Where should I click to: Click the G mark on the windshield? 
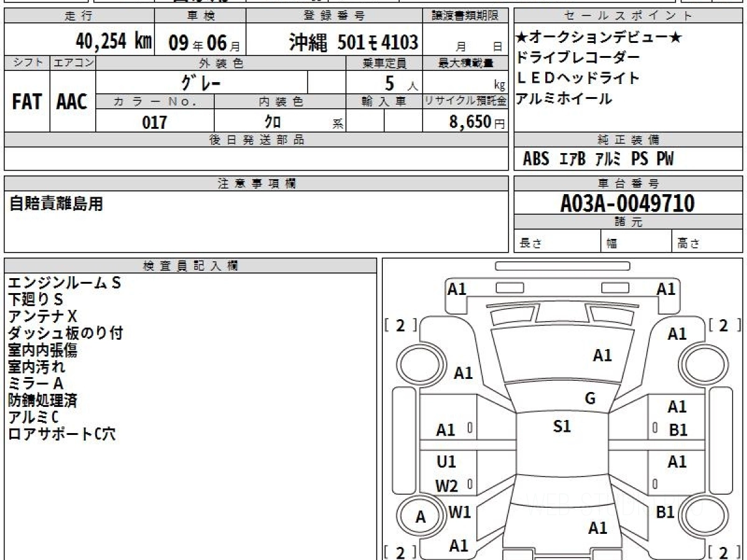(x=590, y=399)
